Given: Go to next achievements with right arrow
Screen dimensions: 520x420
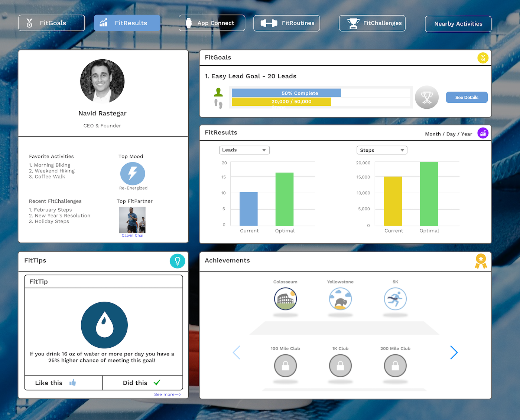Looking at the screenshot, I should [x=454, y=352].
